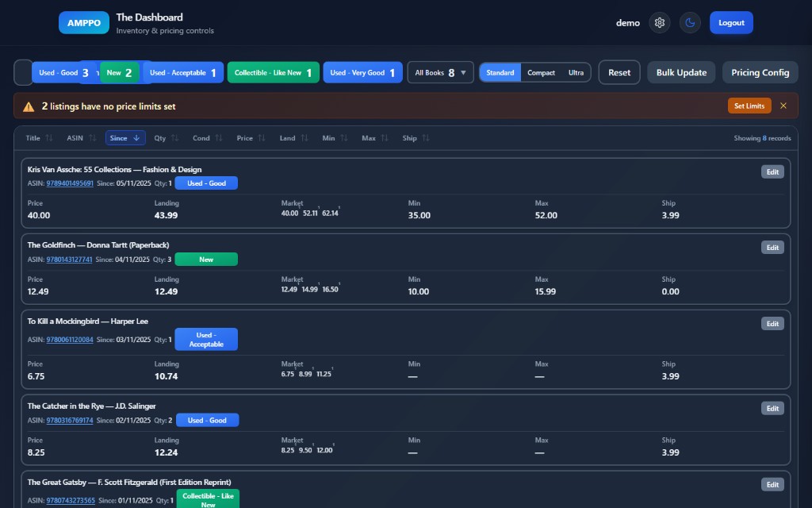Click market price 16.50

330,289
